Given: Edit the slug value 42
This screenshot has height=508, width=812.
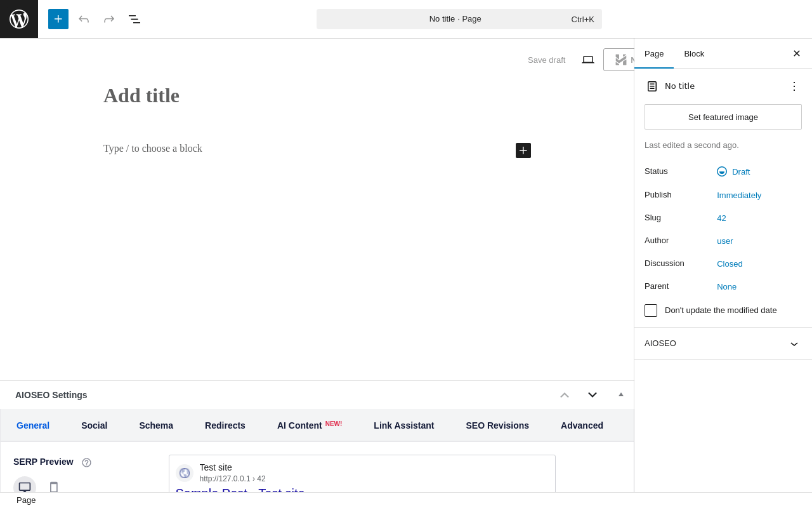Looking at the screenshot, I should click(721, 218).
